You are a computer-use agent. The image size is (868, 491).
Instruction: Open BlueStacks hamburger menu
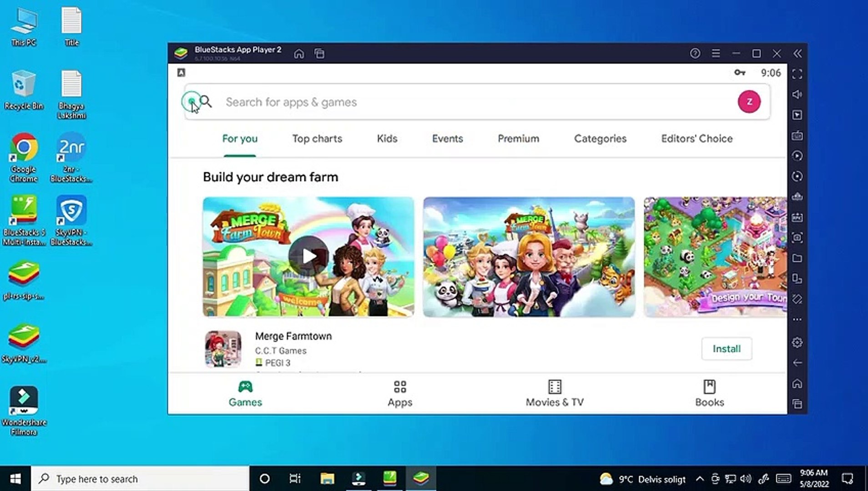(716, 54)
